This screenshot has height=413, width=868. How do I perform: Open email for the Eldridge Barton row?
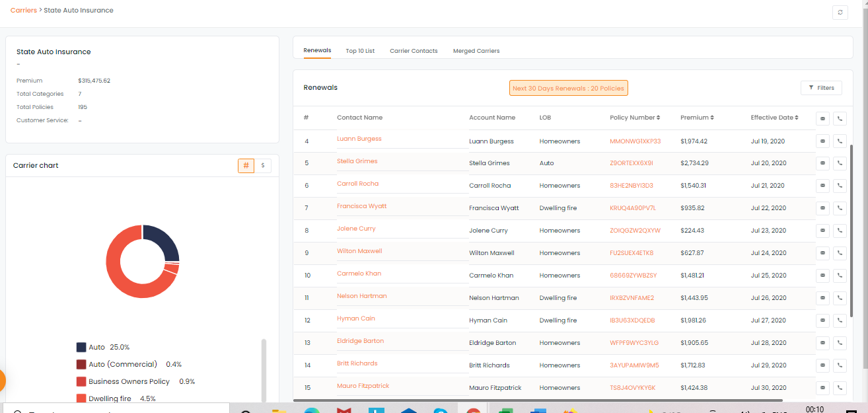[x=823, y=343]
